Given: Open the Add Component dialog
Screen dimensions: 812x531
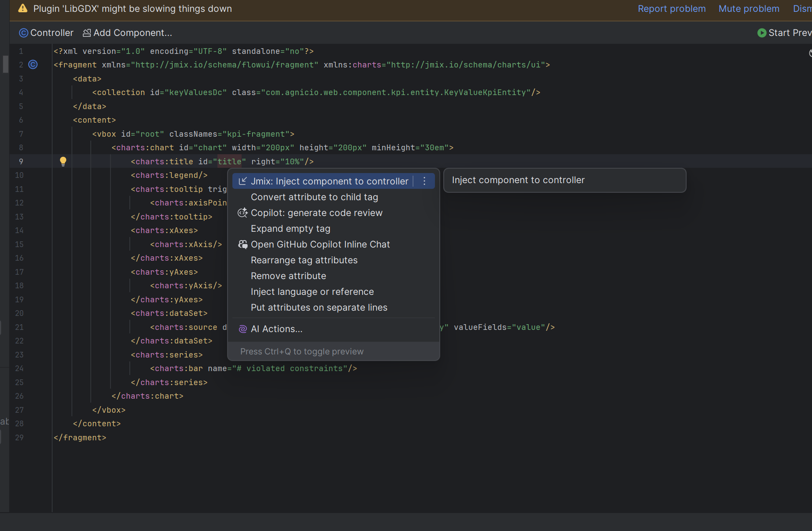Looking at the screenshot, I should pos(128,33).
